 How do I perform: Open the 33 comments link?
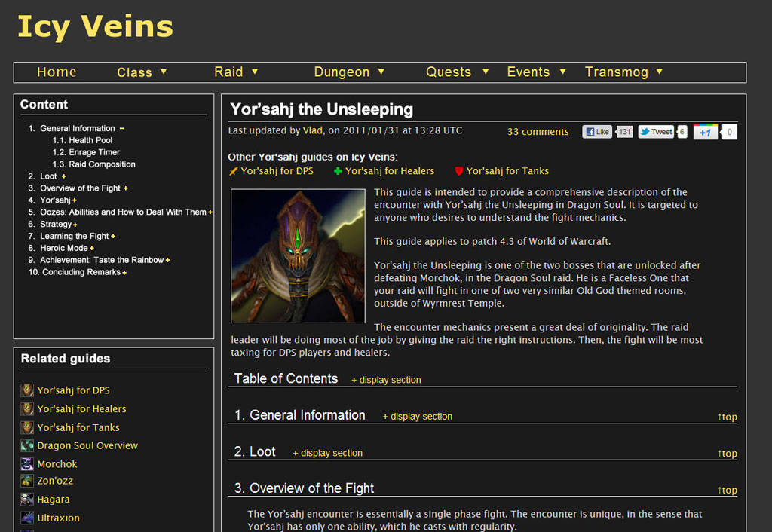coord(538,132)
